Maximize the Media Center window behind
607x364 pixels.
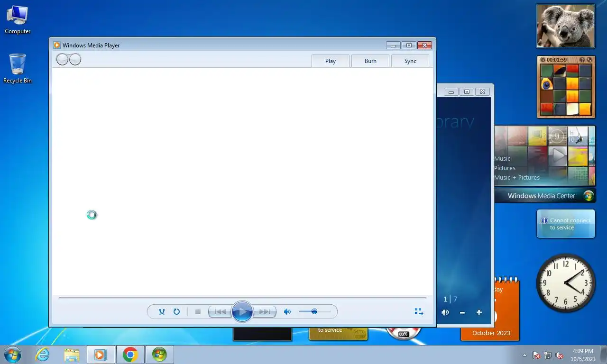tap(467, 92)
